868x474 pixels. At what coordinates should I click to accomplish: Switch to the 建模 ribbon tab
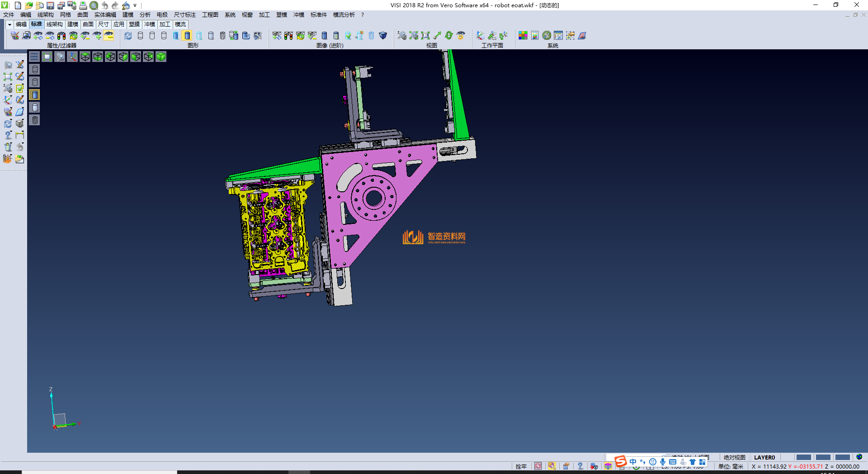coord(73,24)
